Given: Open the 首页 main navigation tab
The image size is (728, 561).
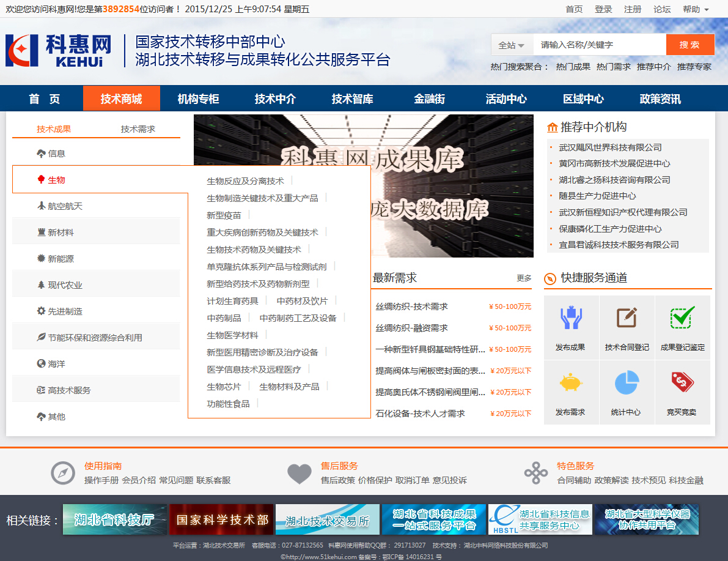Looking at the screenshot, I should (45, 98).
